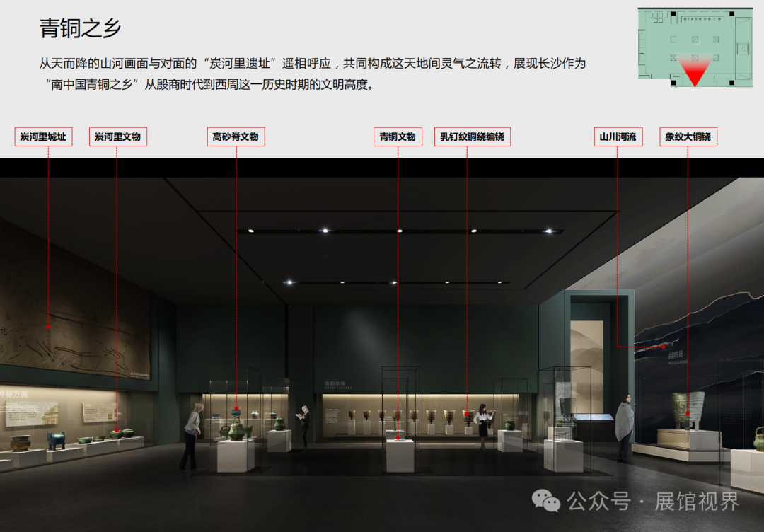Click the 青铜之乡 title heading
This screenshot has width=764, height=532.
click(x=80, y=28)
